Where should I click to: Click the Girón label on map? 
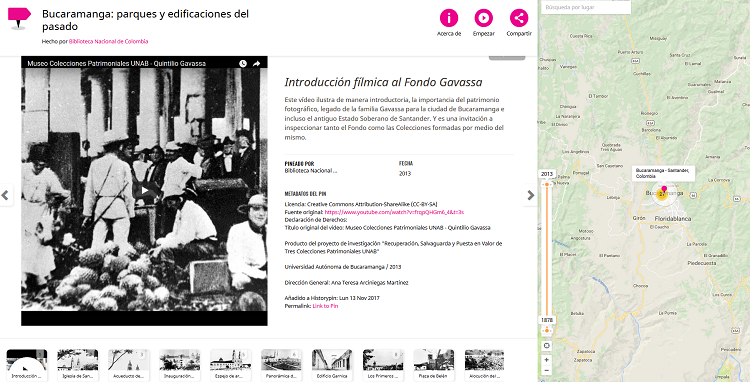pos(639,218)
